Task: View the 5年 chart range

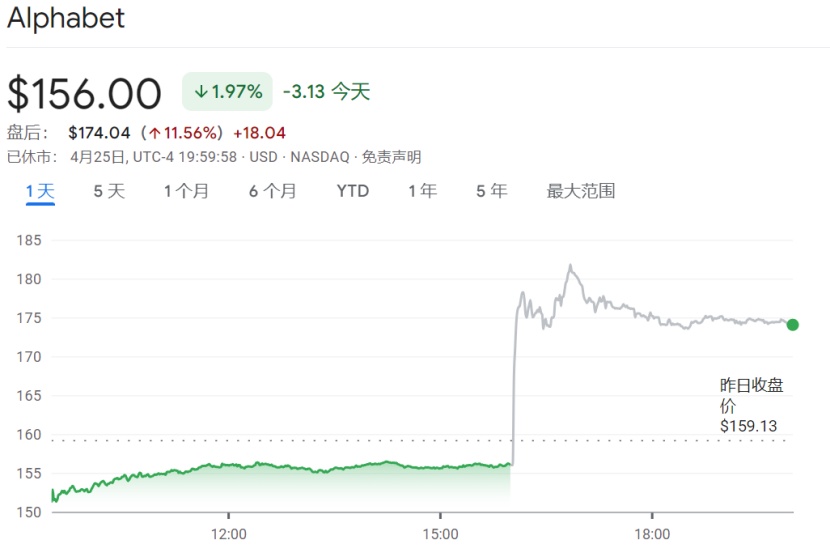Action: [491, 191]
